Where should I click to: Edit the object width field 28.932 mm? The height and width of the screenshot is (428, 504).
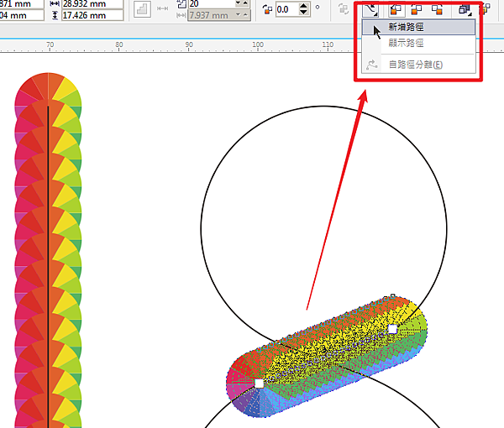coord(92,4)
